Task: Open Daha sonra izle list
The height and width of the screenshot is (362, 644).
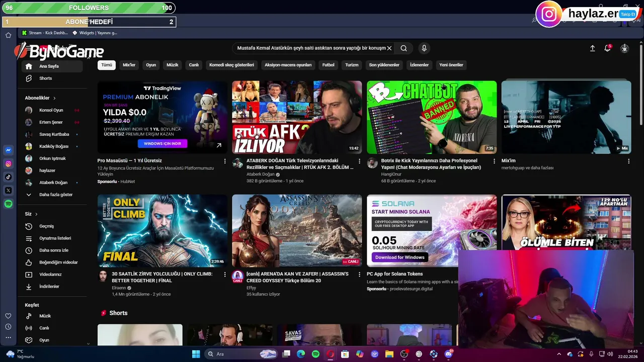Action: (x=52, y=250)
